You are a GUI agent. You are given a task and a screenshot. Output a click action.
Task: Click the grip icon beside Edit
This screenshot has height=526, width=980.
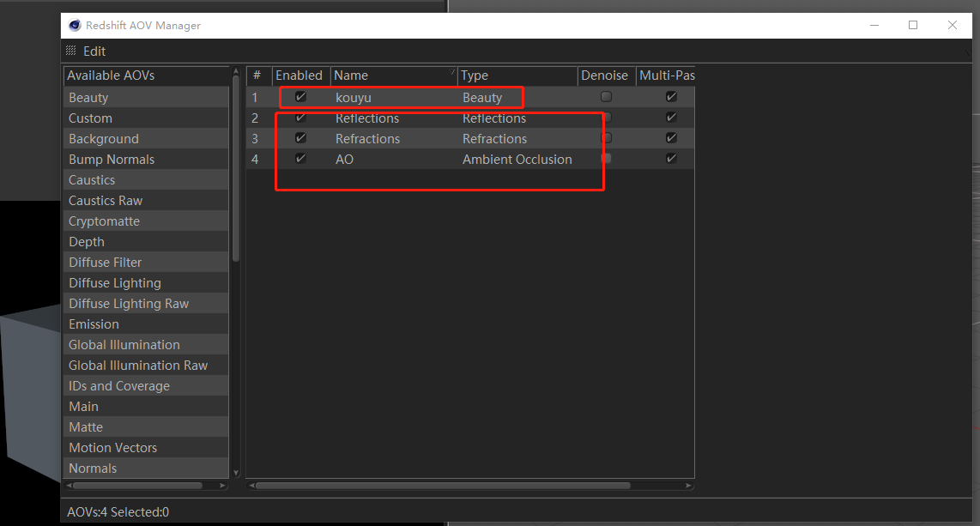pos(70,51)
